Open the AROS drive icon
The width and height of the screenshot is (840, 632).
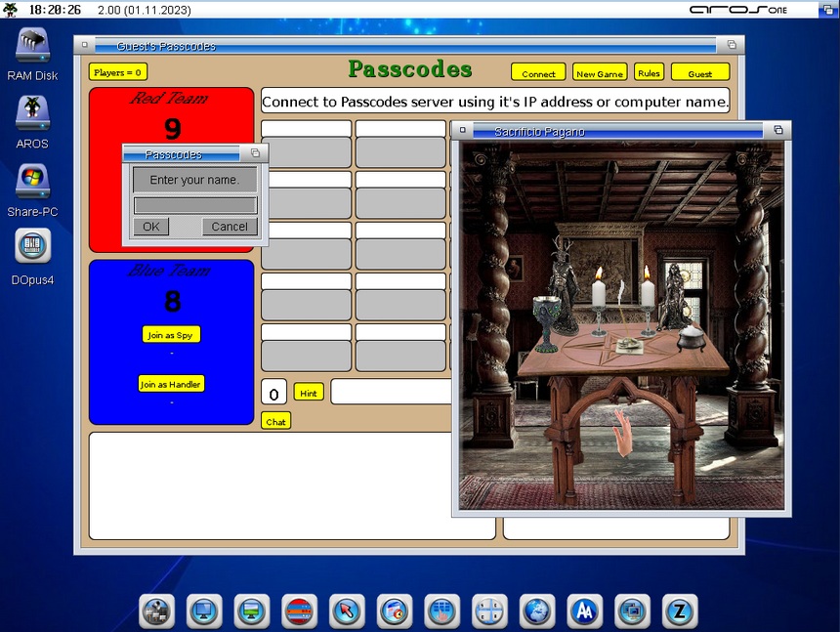tap(33, 113)
